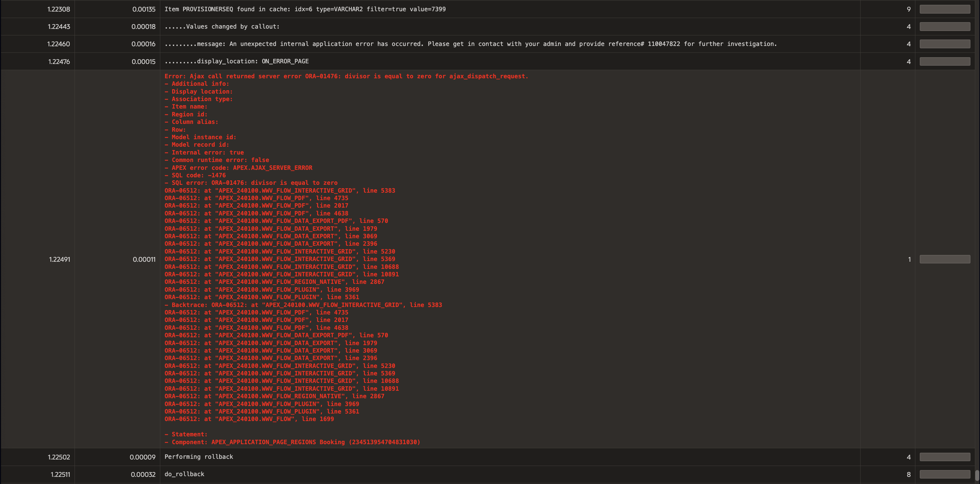Click the elapsed time value 1.22491

coord(59,259)
